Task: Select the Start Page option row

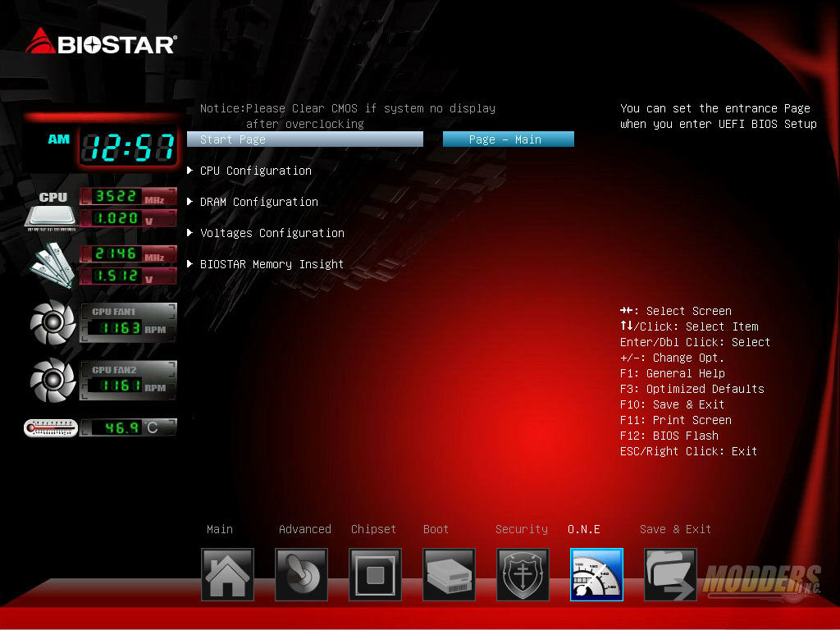Action: point(305,139)
